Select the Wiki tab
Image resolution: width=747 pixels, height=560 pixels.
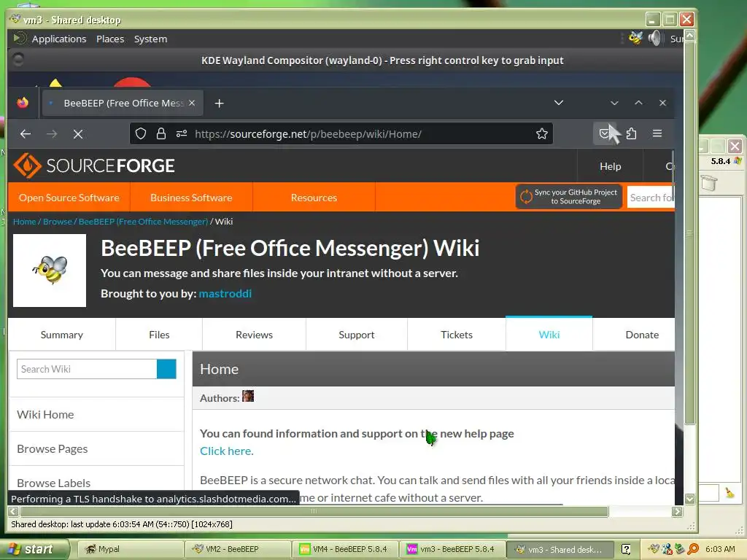(x=549, y=335)
